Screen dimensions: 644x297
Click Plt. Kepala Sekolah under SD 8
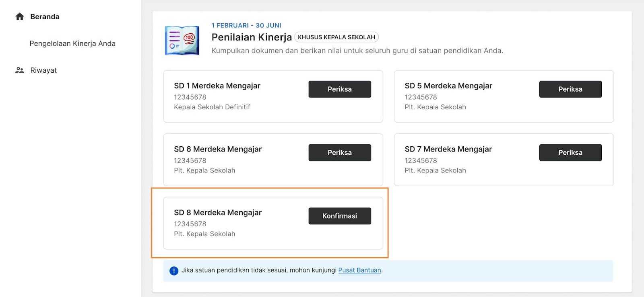pyautogui.click(x=204, y=234)
